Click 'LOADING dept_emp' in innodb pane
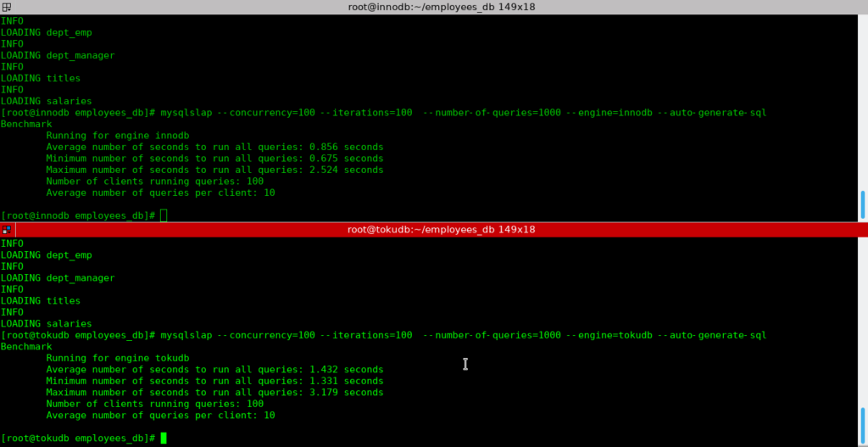 [46, 33]
